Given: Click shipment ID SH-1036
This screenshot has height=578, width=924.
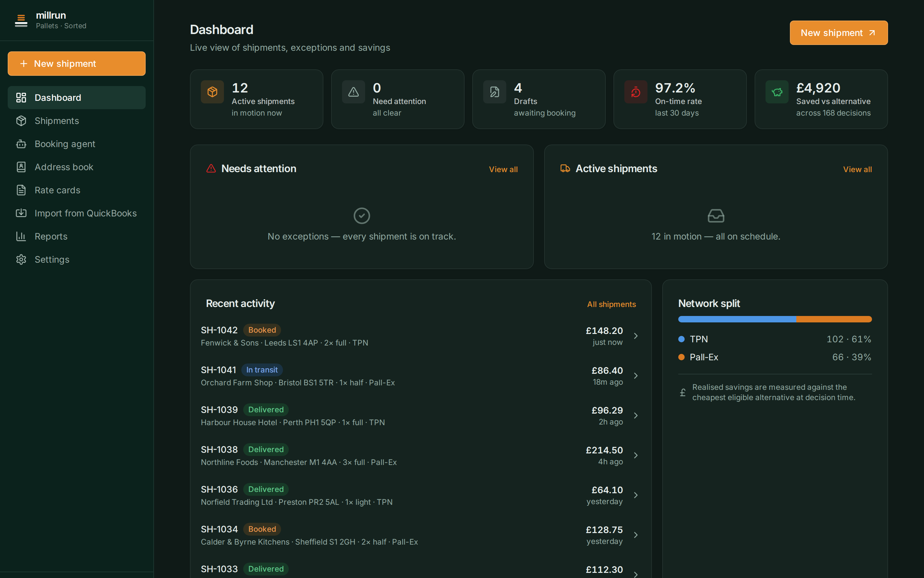Looking at the screenshot, I should click(219, 489).
